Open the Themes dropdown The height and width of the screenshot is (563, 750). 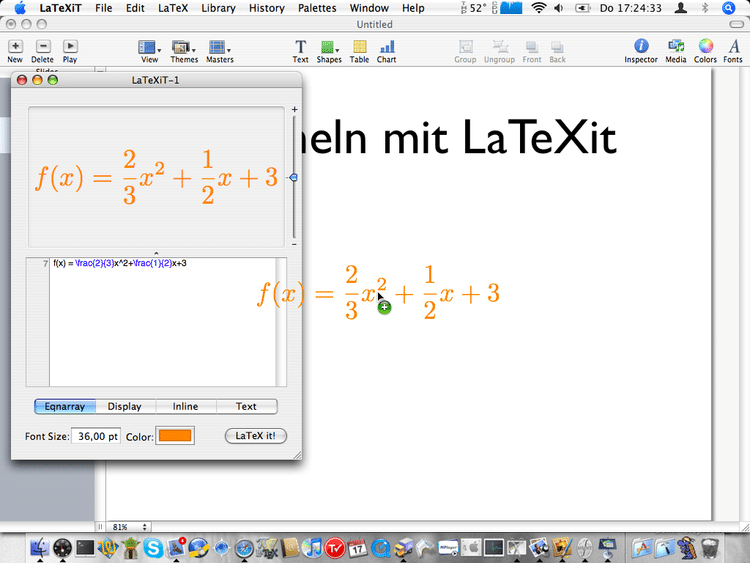(x=184, y=47)
